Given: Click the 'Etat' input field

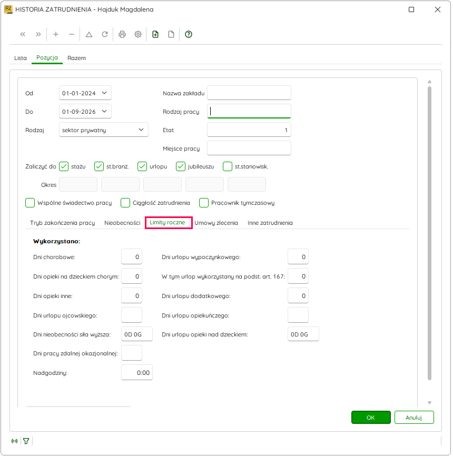Looking at the screenshot, I should pyautogui.click(x=249, y=130).
